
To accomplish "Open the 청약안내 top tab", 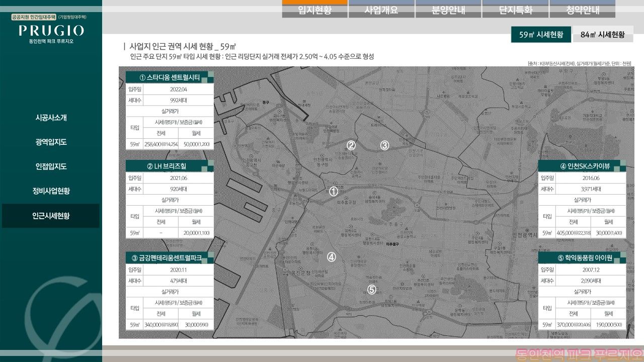I will click(x=583, y=9).
